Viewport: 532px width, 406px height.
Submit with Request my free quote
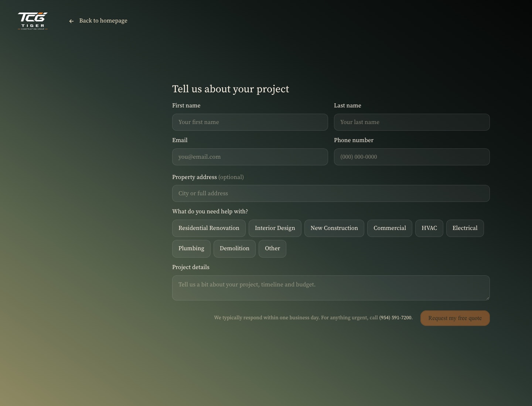455,318
